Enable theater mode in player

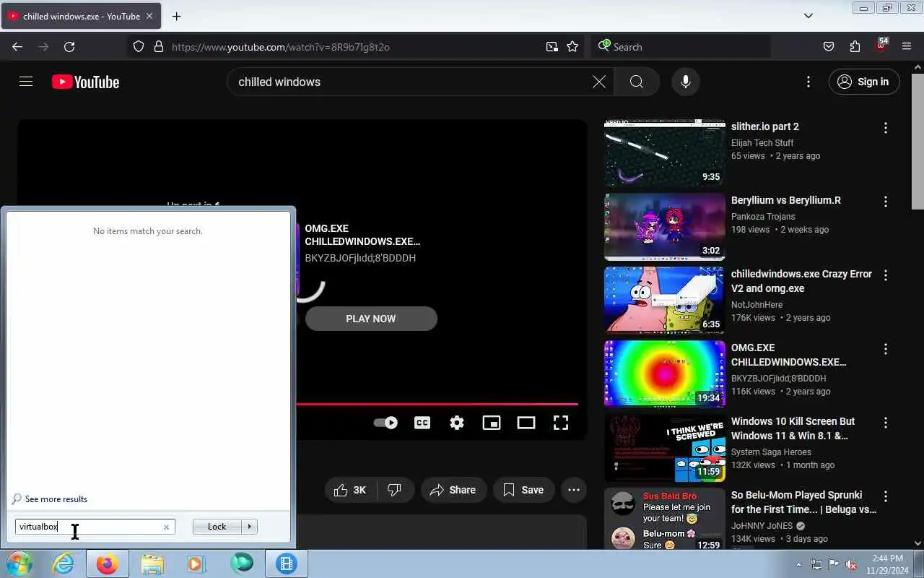pos(526,423)
